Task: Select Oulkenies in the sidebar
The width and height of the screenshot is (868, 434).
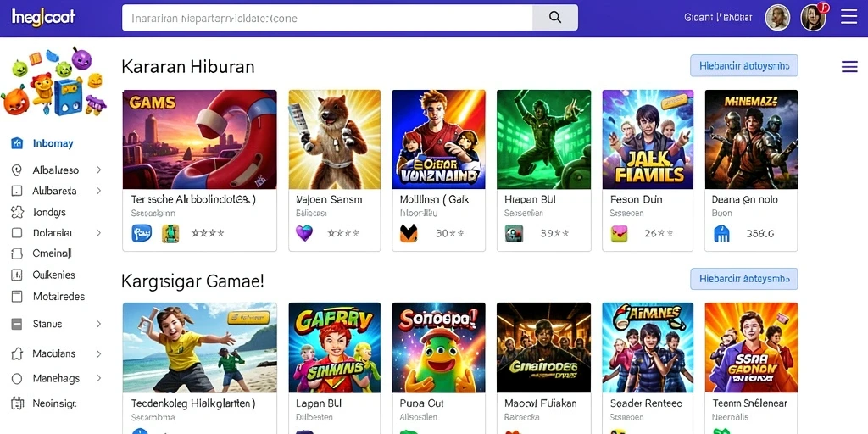Action: click(x=53, y=275)
